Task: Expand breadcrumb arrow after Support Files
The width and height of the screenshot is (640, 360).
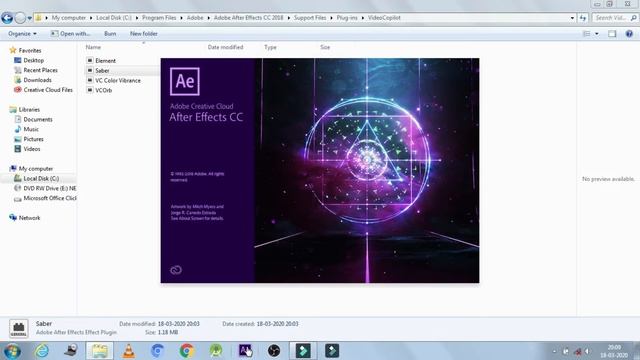Action: pyautogui.click(x=331, y=18)
